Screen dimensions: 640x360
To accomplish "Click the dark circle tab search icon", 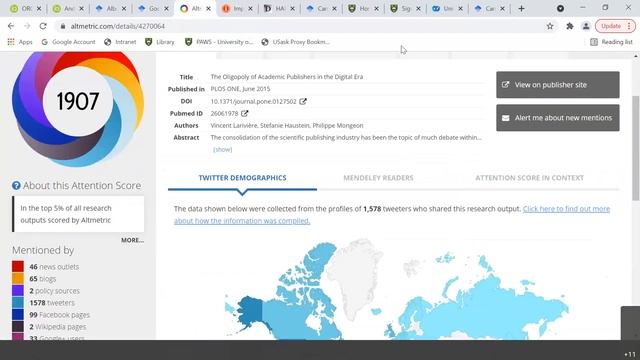I will click(x=560, y=9).
